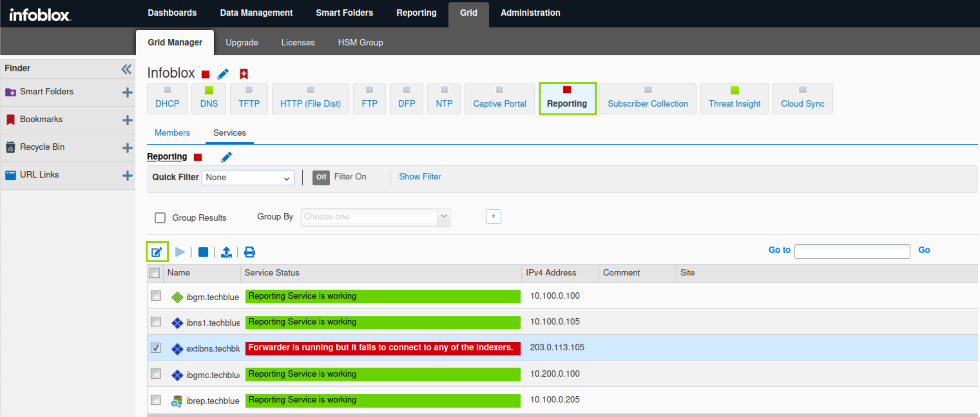Collapse the Finder panel
980x417 pixels.
(126, 69)
